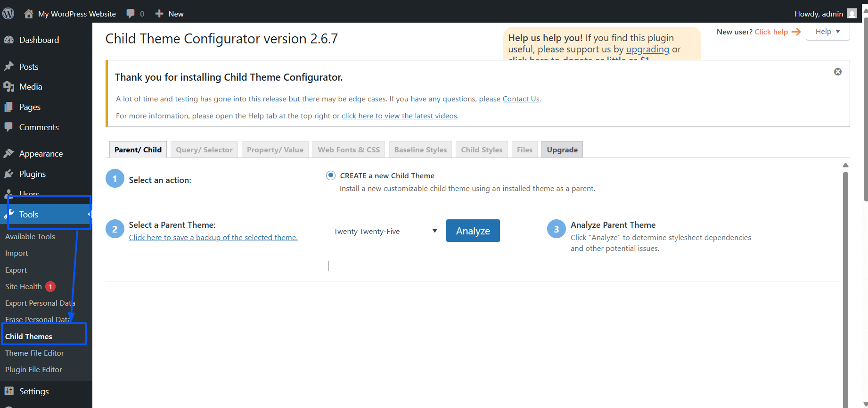This screenshot has width=868, height=408.
Task: Open the Tools menu label
Action: tap(29, 214)
